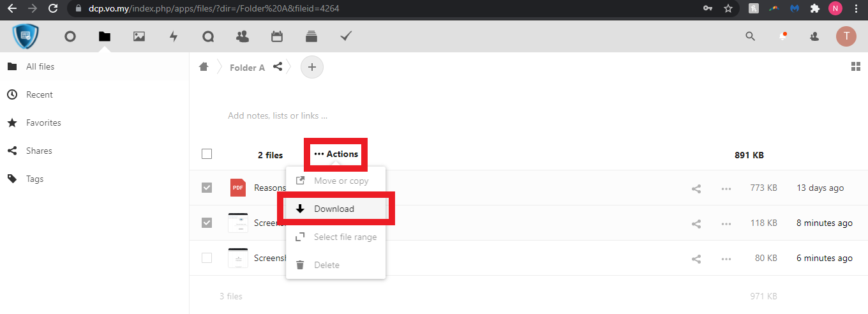This screenshot has width=868, height=314.
Task: Open the Photos app icon in top bar
Action: coord(139,36)
